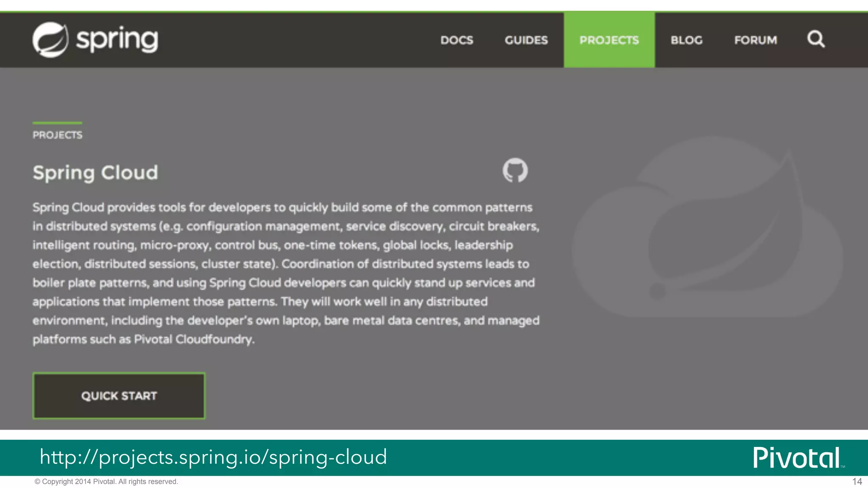Screen dimensions: 868x488
Task: Follow the http://projects.spring.io/spring-cloud URL
Action: [x=213, y=457]
